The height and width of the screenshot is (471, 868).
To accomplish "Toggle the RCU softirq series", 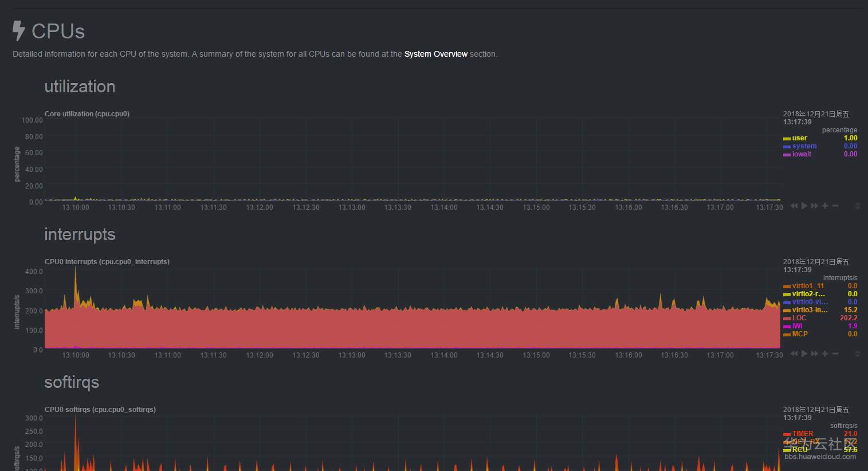I will [800, 450].
